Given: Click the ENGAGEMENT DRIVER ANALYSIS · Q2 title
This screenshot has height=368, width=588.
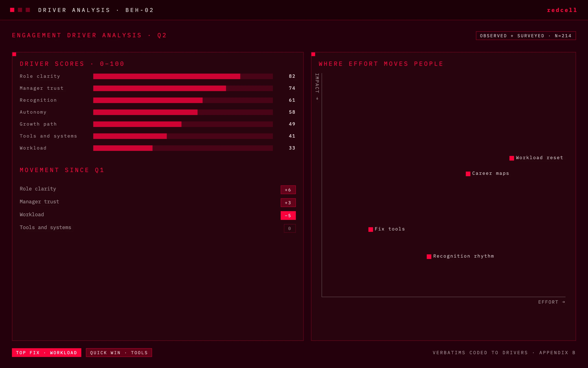Looking at the screenshot, I should (x=89, y=35).
